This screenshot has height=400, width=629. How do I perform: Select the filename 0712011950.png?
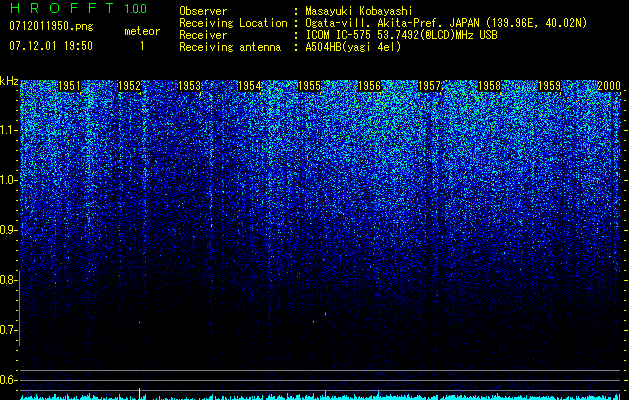tap(51, 26)
